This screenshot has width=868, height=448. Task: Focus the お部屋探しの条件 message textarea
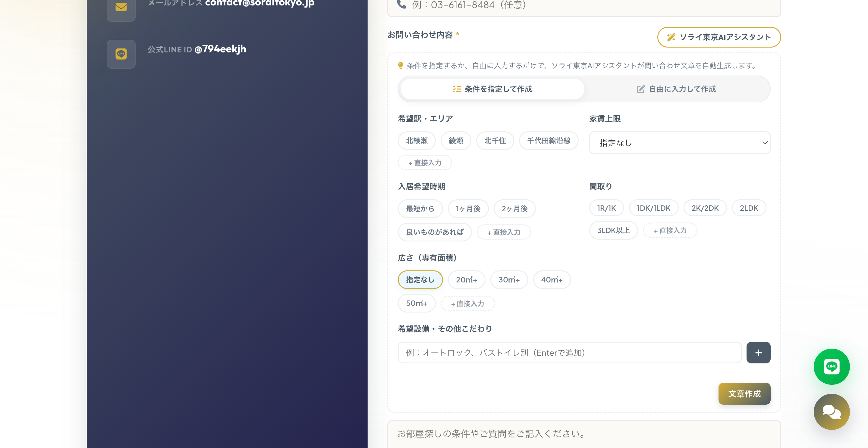(583, 434)
